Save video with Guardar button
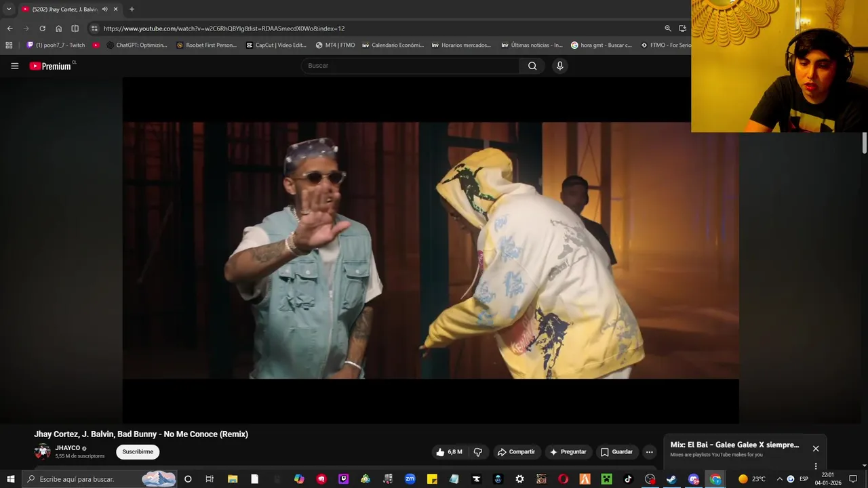This screenshot has height=488, width=868. tap(616, 452)
